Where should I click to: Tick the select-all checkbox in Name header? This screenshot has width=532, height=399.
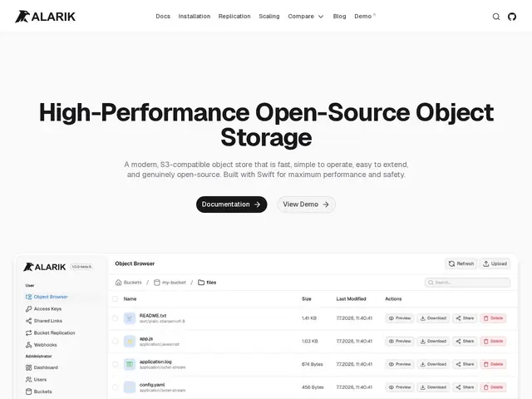point(115,299)
